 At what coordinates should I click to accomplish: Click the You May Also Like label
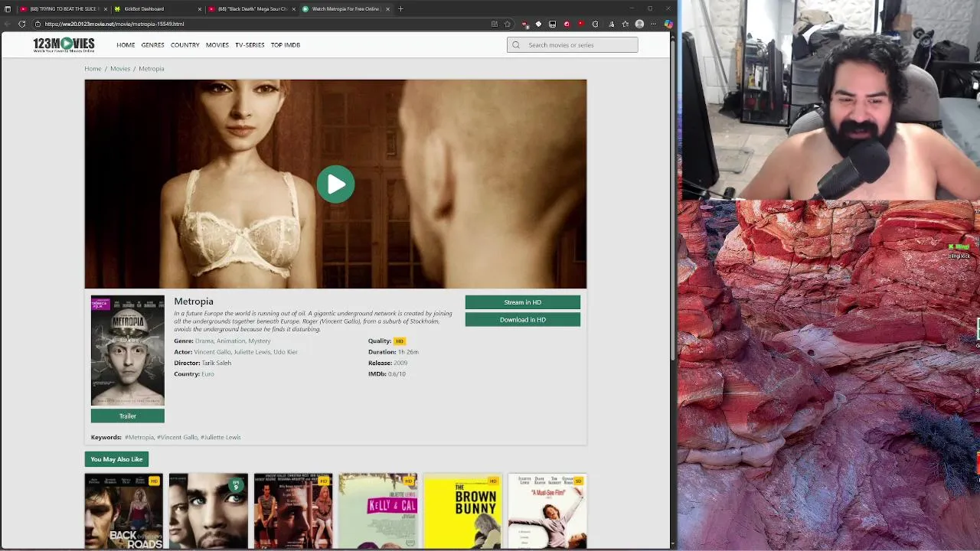(116, 459)
